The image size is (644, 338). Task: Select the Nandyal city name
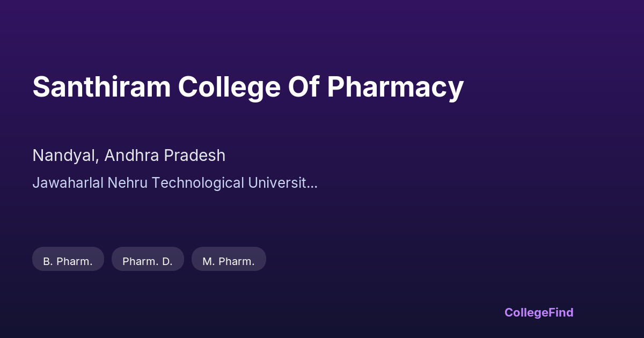point(65,156)
